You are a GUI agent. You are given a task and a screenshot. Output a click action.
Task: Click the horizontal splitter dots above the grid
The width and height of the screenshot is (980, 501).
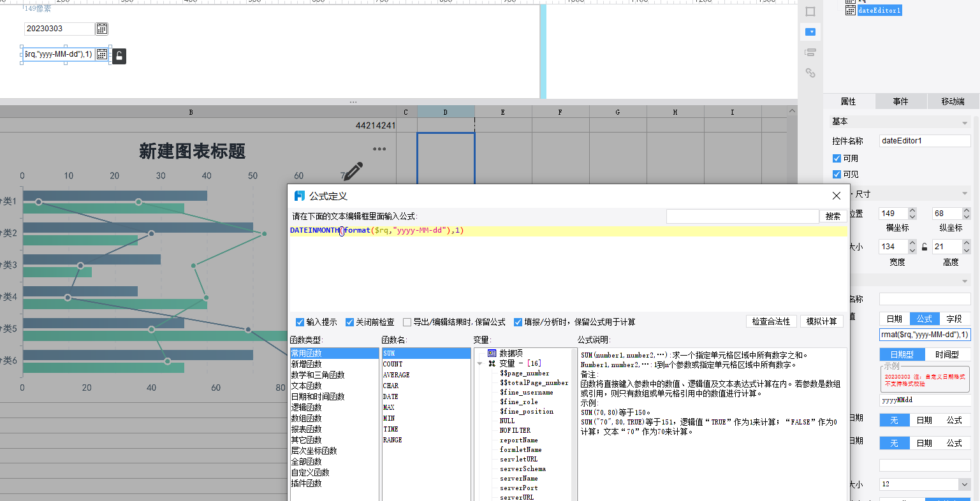[353, 102]
